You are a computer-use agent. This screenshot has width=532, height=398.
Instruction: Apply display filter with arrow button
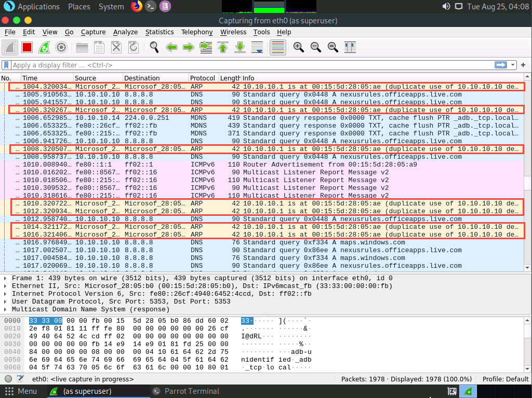click(x=501, y=65)
